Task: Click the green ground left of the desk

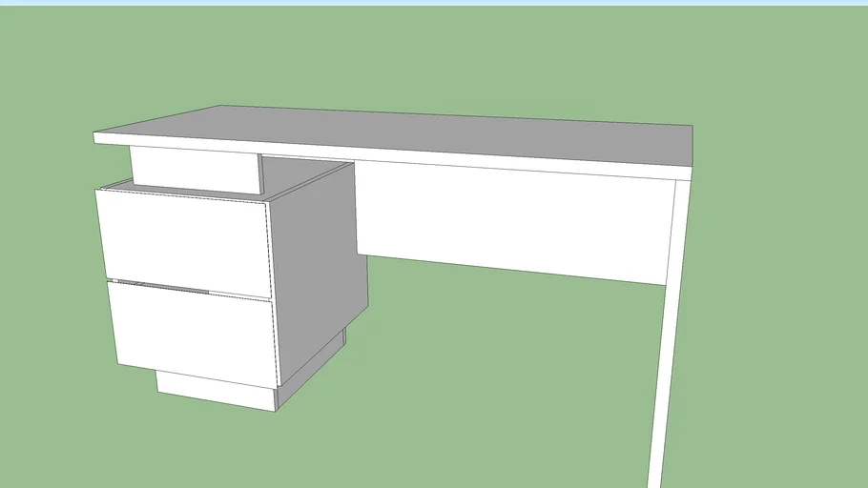Action: coord(48,286)
